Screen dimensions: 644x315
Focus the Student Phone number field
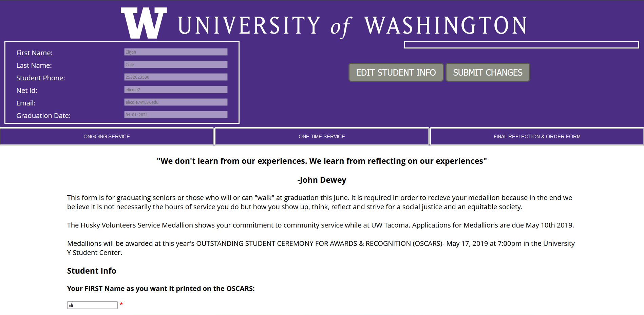coord(176,77)
